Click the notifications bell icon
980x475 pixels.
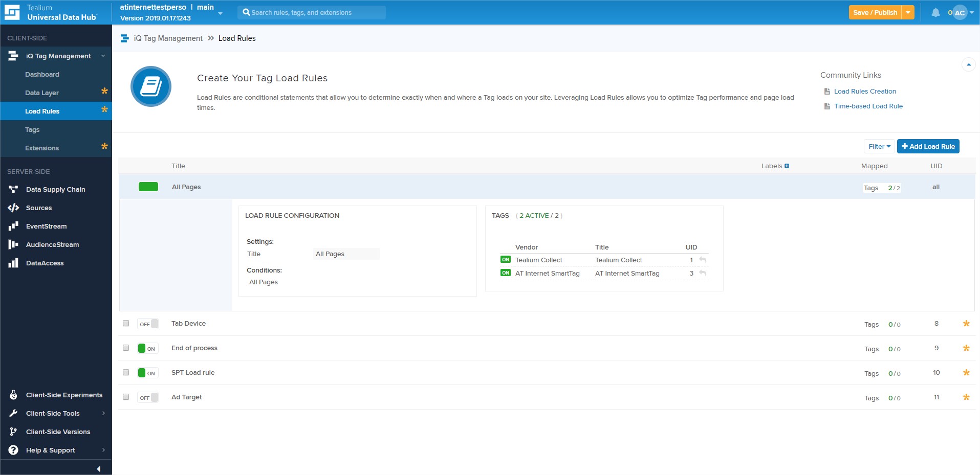pyautogui.click(x=935, y=13)
